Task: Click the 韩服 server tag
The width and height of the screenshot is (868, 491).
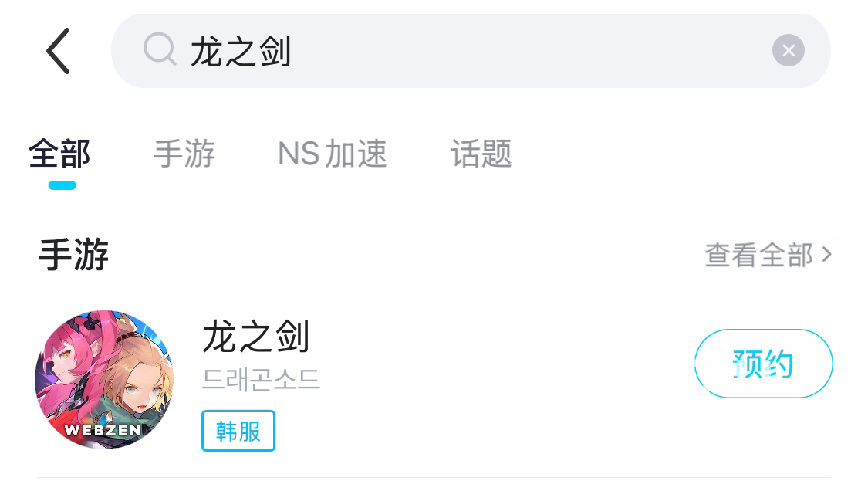Action: (x=238, y=431)
